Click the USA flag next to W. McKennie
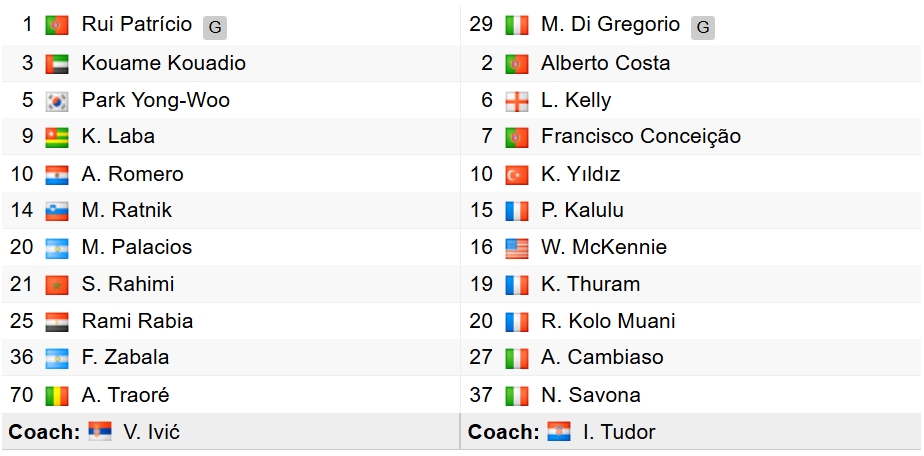Viewport: 924px width, 456px height. (517, 248)
